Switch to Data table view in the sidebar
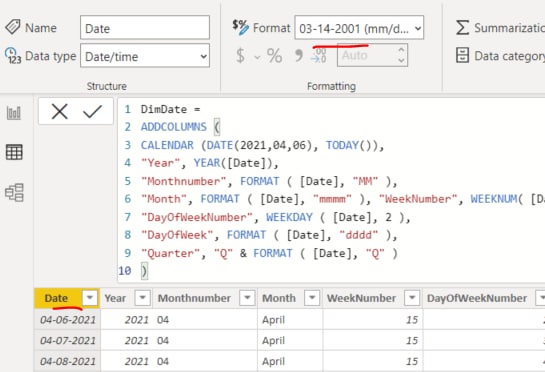The height and width of the screenshot is (372, 545). tap(14, 152)
